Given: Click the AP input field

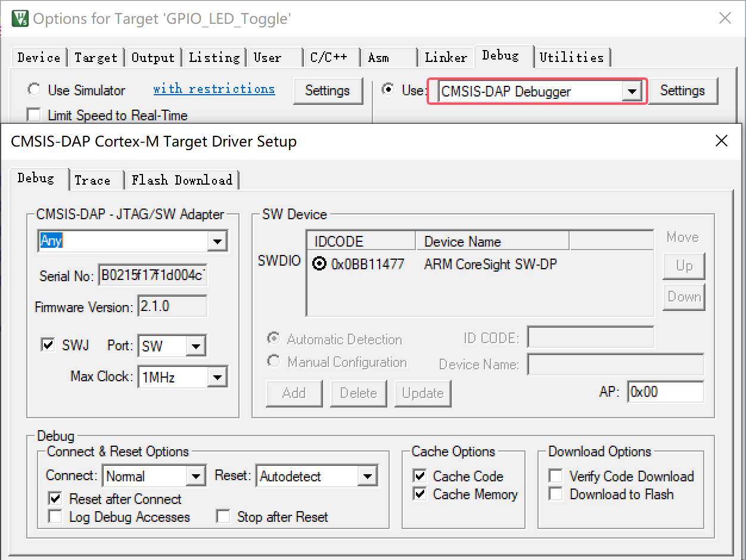Looking at the screenshot, I should tap(665, 392).
